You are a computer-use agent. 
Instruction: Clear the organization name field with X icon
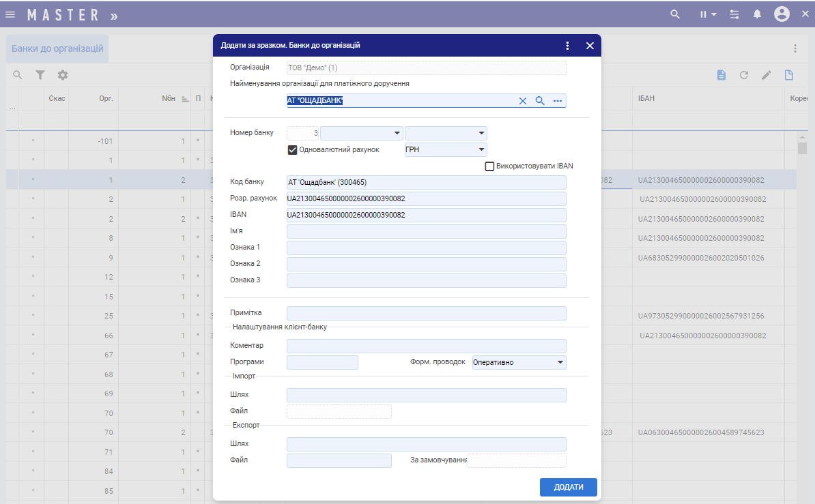tap(523, 101)
